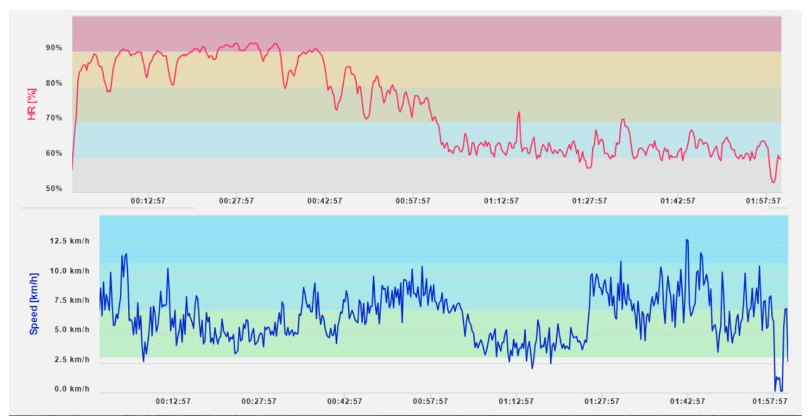Viewport: 808px width, 418px height.
Task: Click the 12.5 km/h speed axis label
Action: pos(72,241)
